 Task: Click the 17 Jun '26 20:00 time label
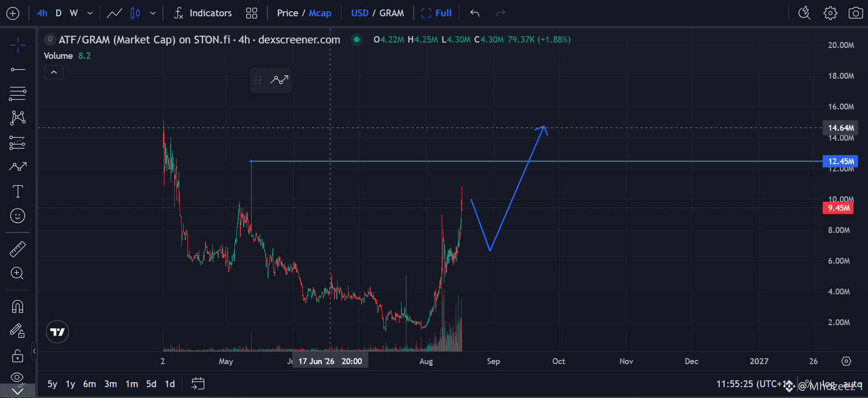click(x=330, y=361)
